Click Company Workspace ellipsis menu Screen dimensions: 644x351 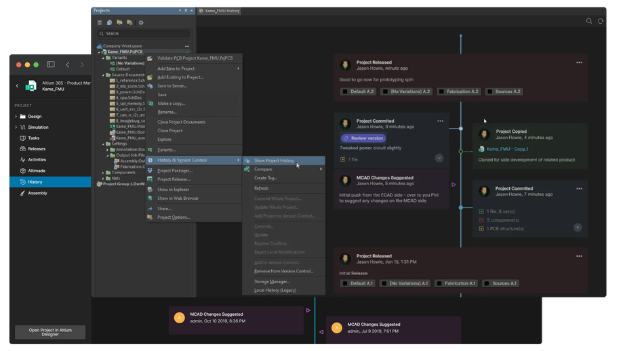(187, 46)
